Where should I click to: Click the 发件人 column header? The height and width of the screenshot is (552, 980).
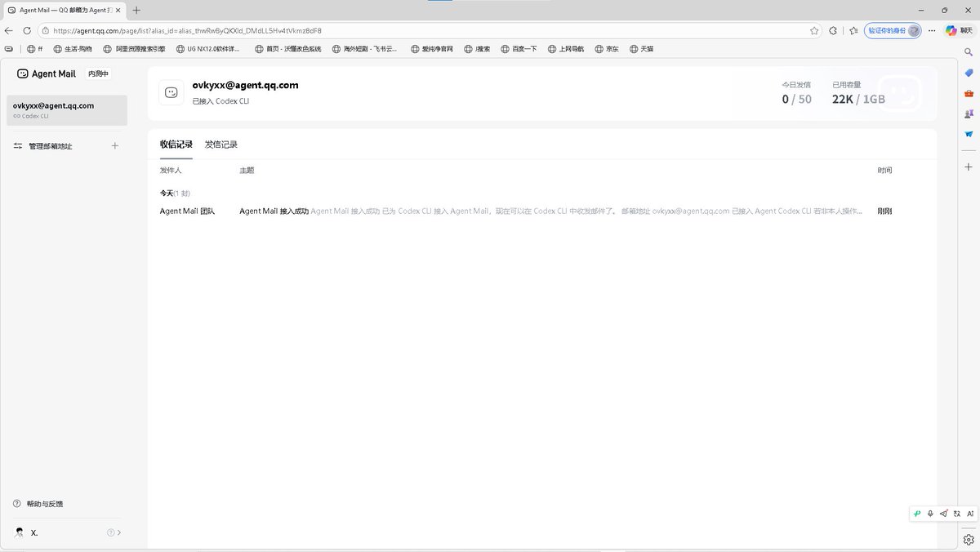[x=171, y=171]
